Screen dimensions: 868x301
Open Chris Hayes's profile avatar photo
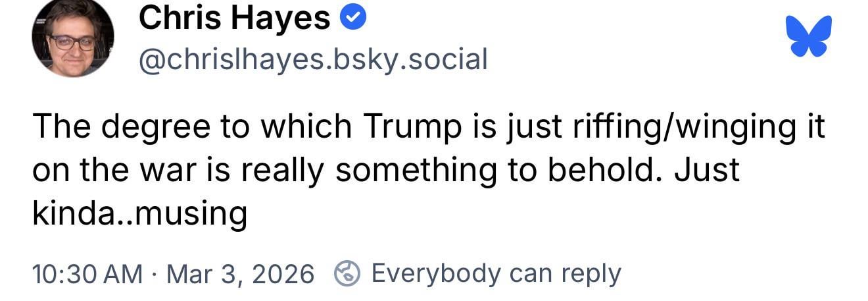point(73,40)
